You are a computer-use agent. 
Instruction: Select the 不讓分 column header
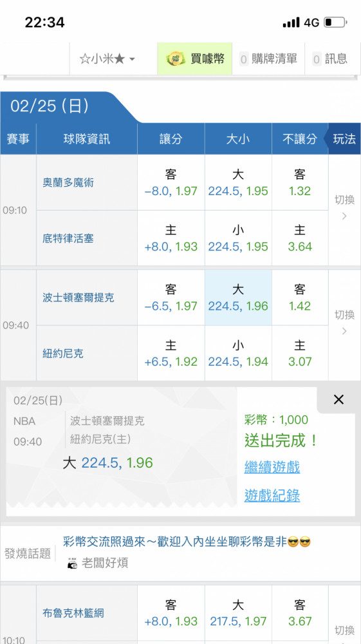(x=300, y=139)
